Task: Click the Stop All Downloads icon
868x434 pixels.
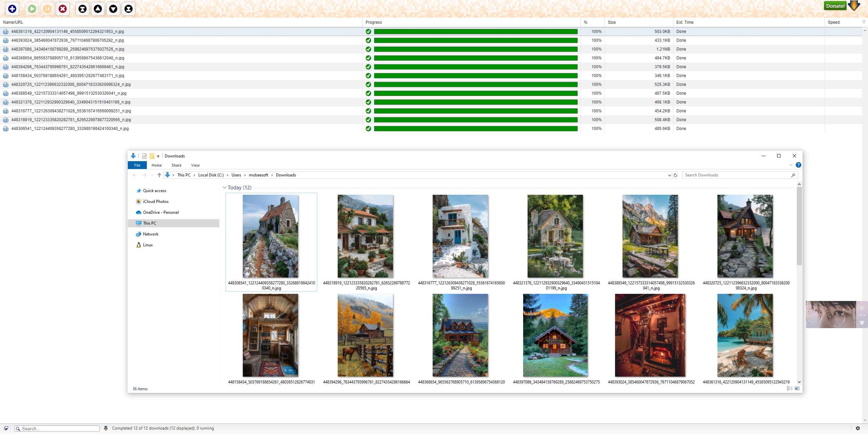Action: tap(64, 8)
